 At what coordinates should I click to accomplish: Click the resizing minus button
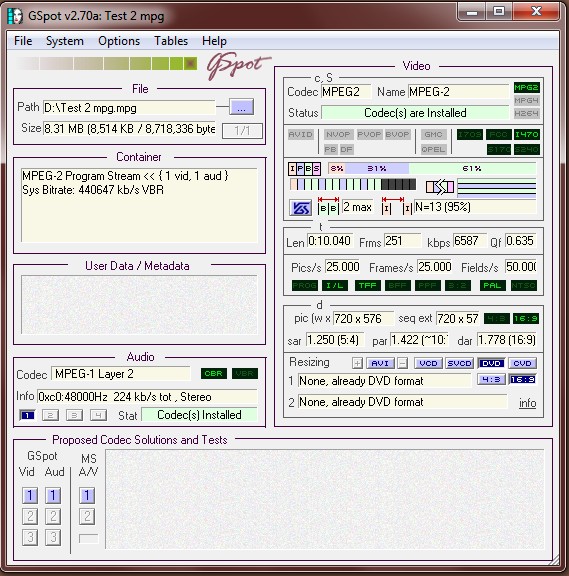tap(403, 363)
